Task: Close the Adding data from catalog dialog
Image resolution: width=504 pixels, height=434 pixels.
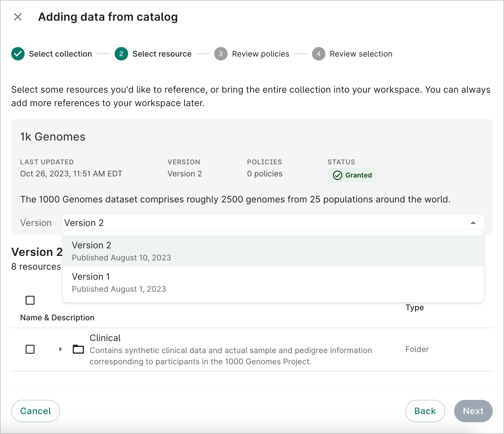Action: (18, 17)
